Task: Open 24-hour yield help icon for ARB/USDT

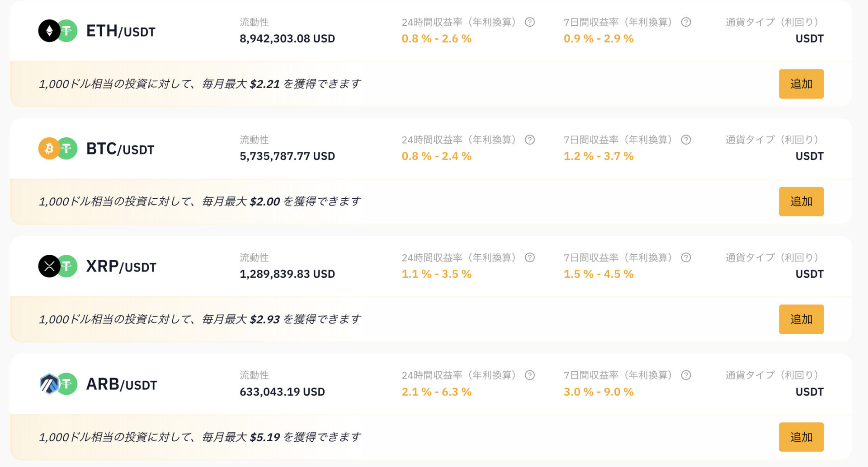Action: pos(530,375)
